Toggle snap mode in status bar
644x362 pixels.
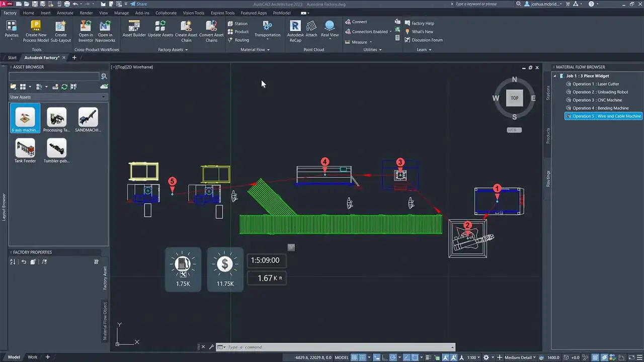click(x=362, y=357)
